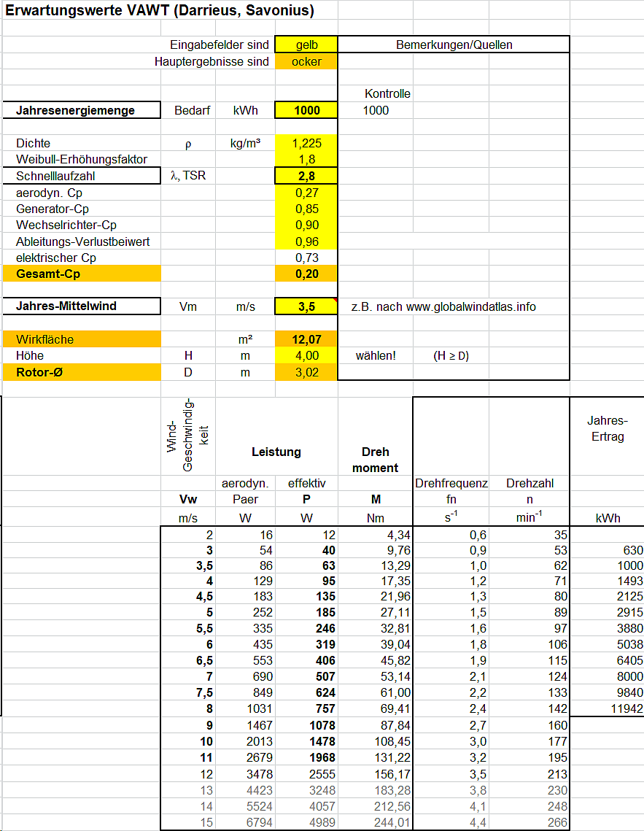Click the Drehmoment value 244,01
Screen dimensions: 644x831
coord(375,823)
